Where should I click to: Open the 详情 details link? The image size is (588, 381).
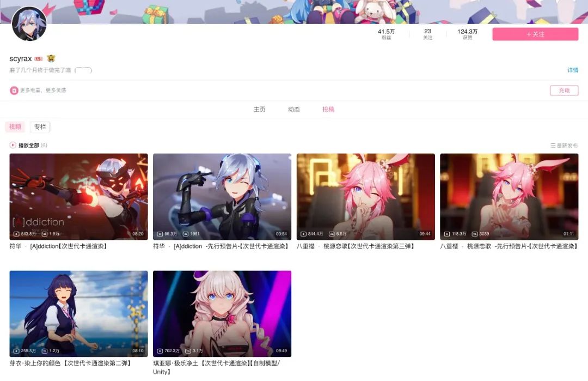click(x=573, y=70)
